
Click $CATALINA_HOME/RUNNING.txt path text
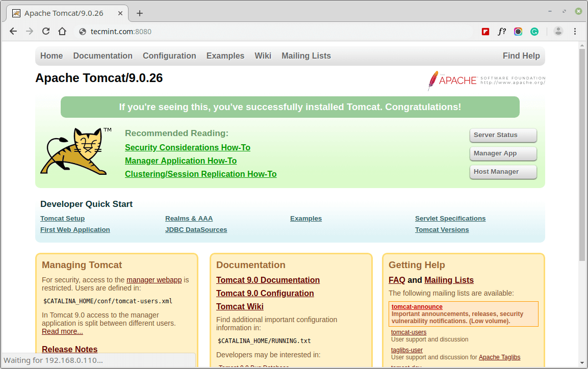click(264, 341)
